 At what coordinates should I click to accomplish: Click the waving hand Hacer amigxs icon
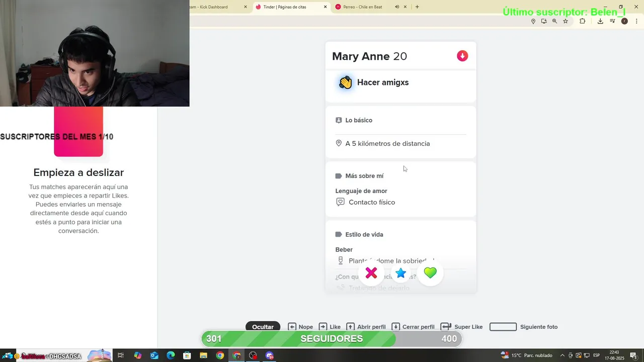(345, 82)
